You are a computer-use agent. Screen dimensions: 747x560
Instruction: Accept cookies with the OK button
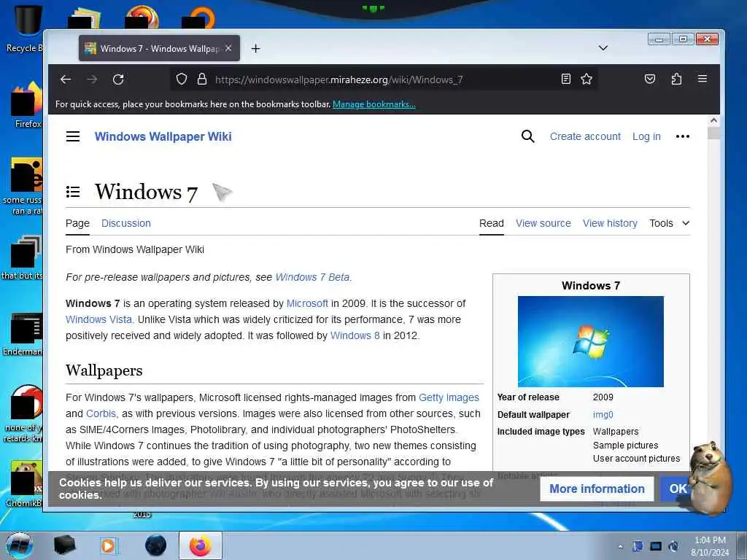(x=675, y=489)
